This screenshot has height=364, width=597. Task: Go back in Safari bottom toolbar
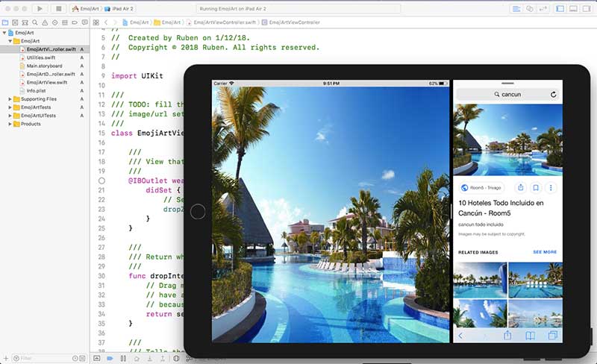[460, 336]
